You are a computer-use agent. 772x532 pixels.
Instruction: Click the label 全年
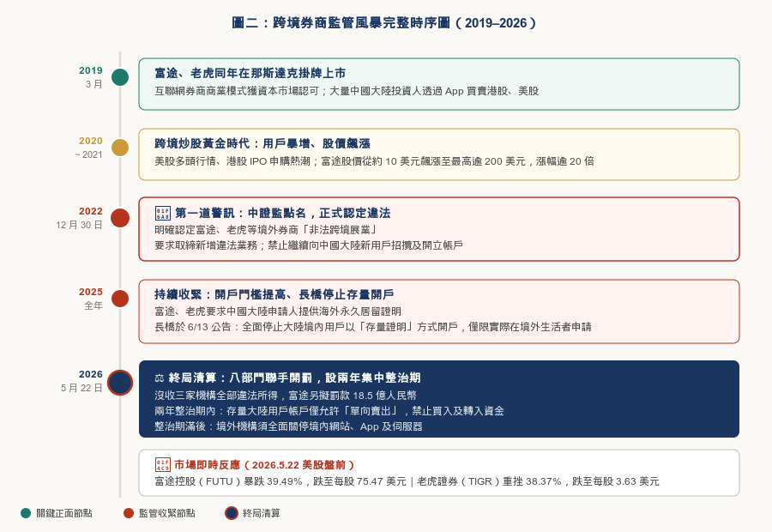[x=93, y=305]
